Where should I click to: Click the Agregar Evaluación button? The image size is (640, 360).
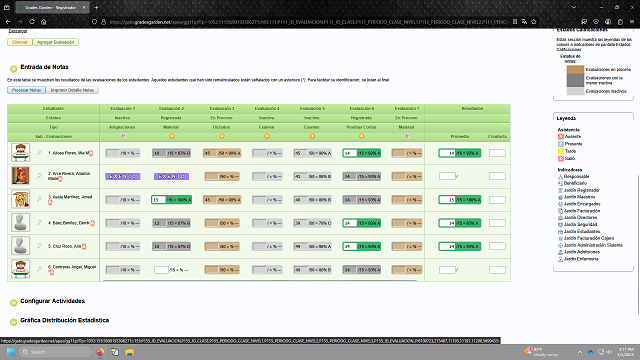tap(56, 42)
